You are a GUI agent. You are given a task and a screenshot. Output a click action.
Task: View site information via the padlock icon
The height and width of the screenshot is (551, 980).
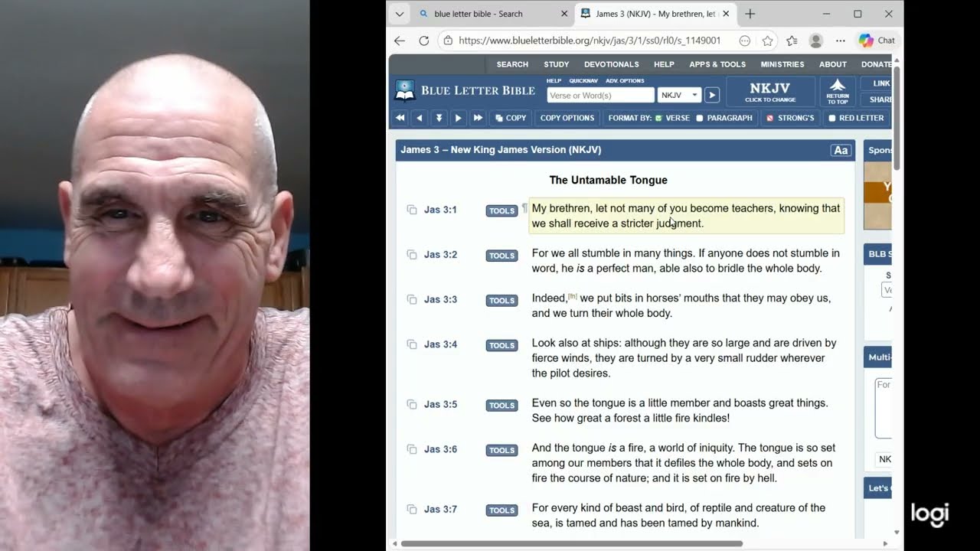pos(448,41)
